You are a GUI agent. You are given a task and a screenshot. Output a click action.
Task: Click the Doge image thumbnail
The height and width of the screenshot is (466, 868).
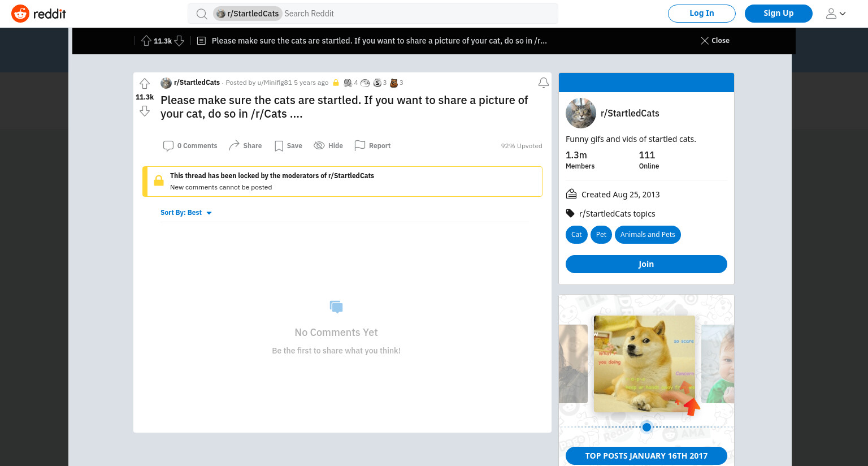pyautogui.click(x=644, y=364)
